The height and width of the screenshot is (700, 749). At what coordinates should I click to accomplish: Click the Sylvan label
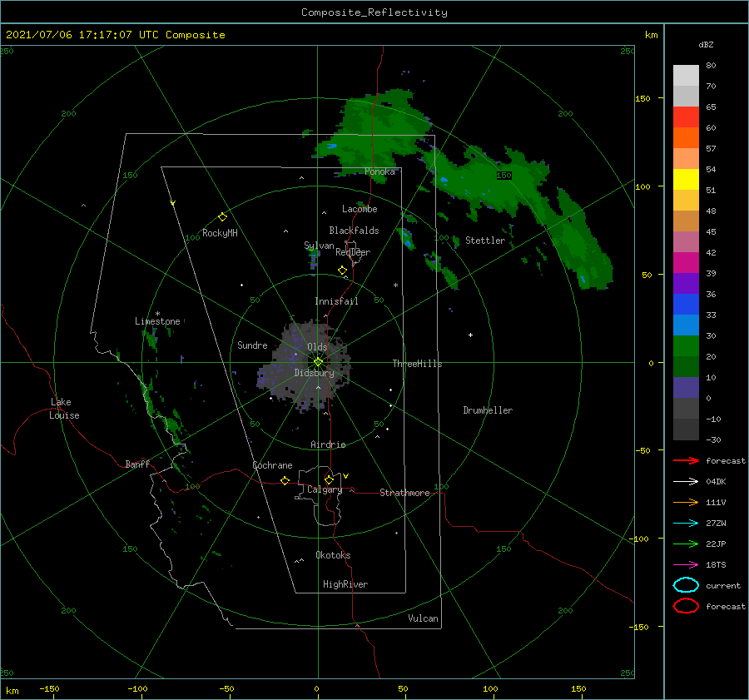[x=319, y=246]
